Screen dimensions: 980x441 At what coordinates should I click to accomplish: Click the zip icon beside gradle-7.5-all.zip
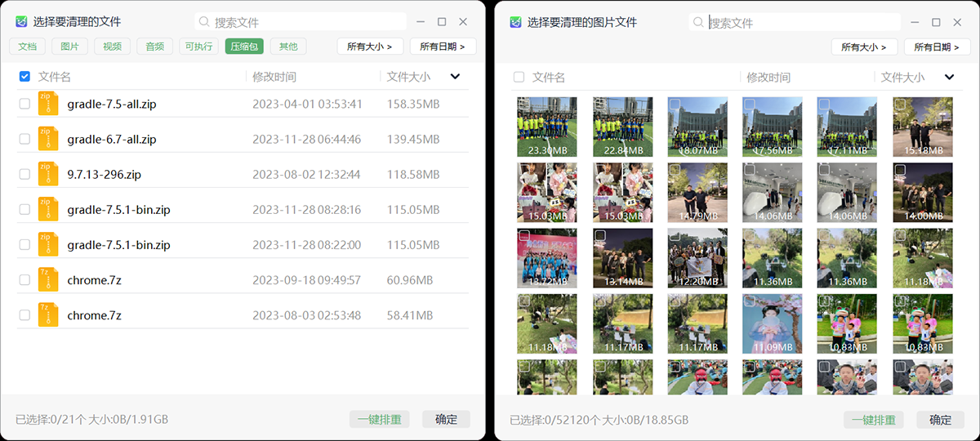pyautogui.click(x=48, y=105)
